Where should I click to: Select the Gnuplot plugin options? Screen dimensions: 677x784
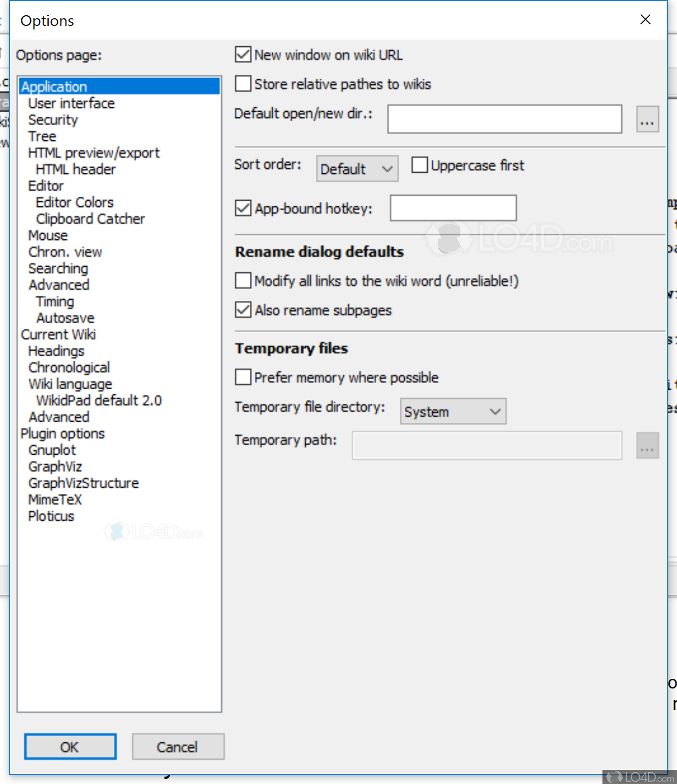pos(52,450)
